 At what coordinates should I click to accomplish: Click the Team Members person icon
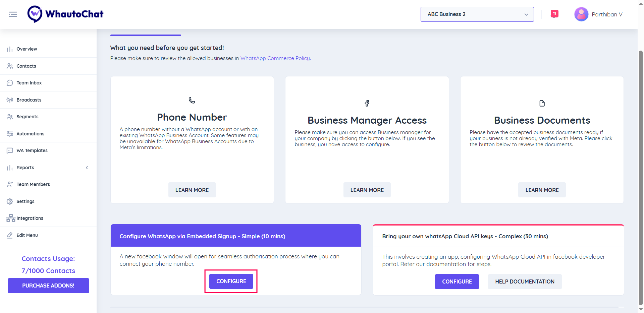coord(10,184)
